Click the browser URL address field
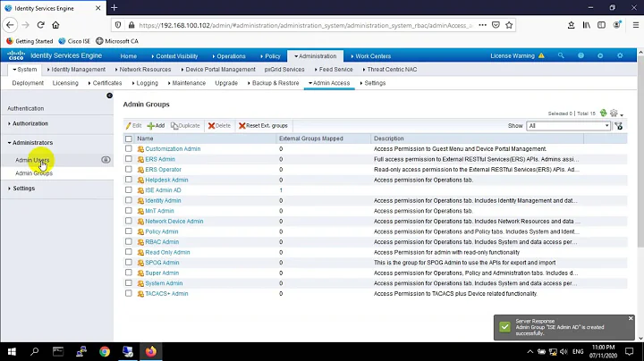The height and width of the screenshot is (361, 644). click(305, 25)
